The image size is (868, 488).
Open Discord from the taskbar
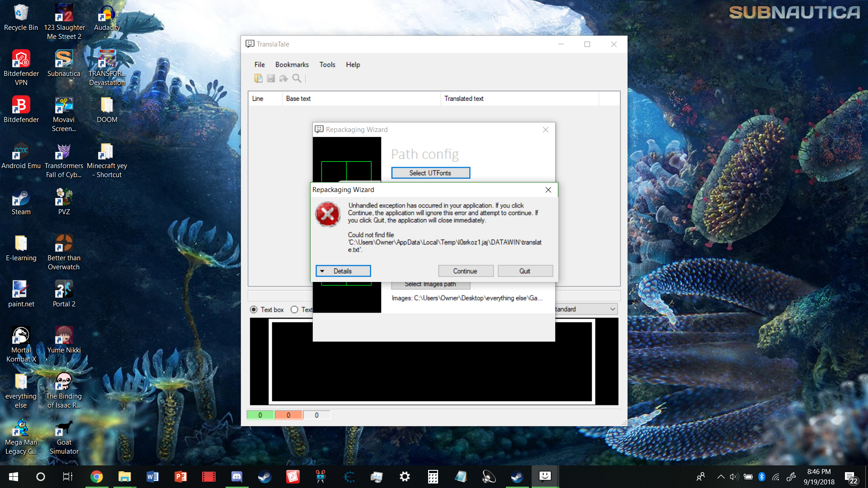point(236,476)
